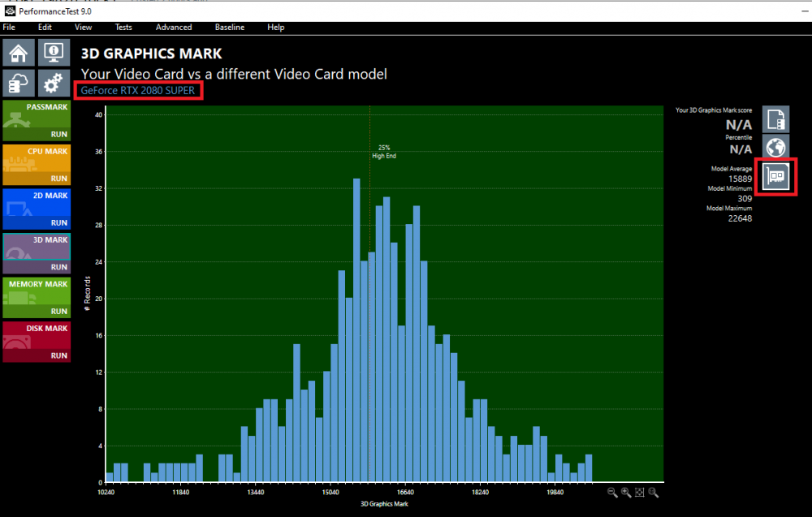Run the Disk Mark test
Viewport: 812px width, 517px height.
click(59, 355)
